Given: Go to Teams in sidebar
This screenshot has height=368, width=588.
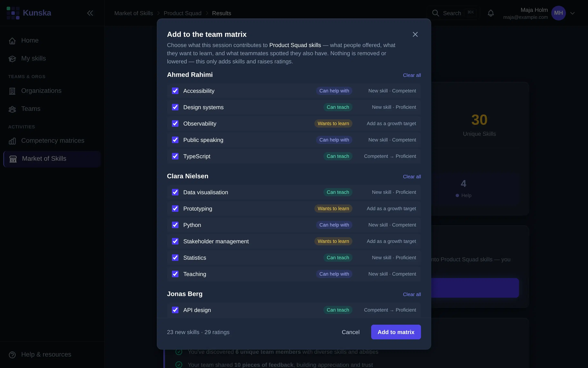Looking at the screenshot, I should point(52,109).
